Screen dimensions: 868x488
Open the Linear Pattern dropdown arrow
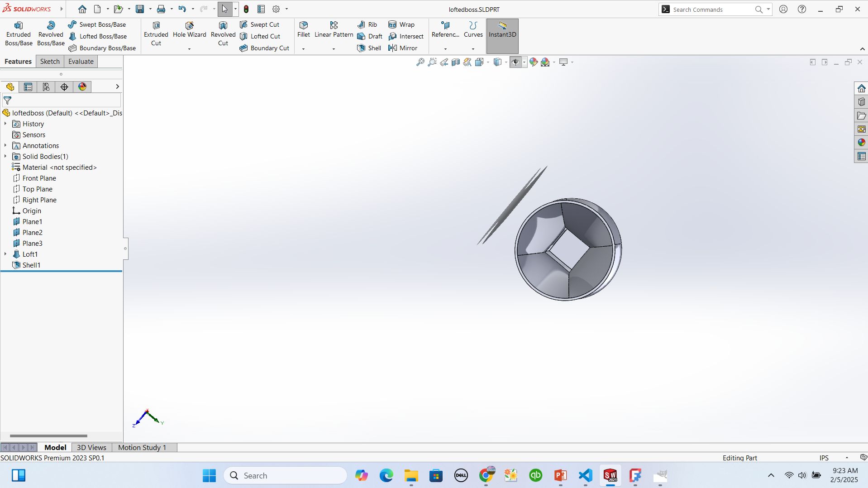[334, 49]
